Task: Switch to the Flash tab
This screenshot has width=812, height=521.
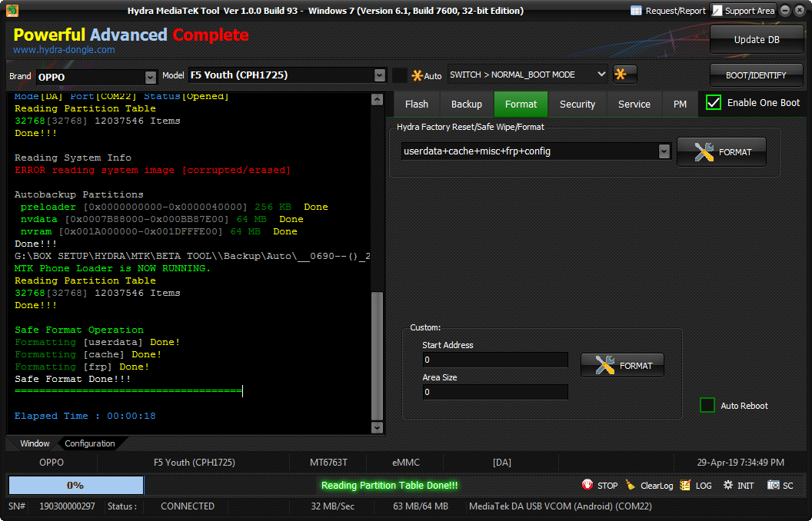Action: tap(416, 104)
